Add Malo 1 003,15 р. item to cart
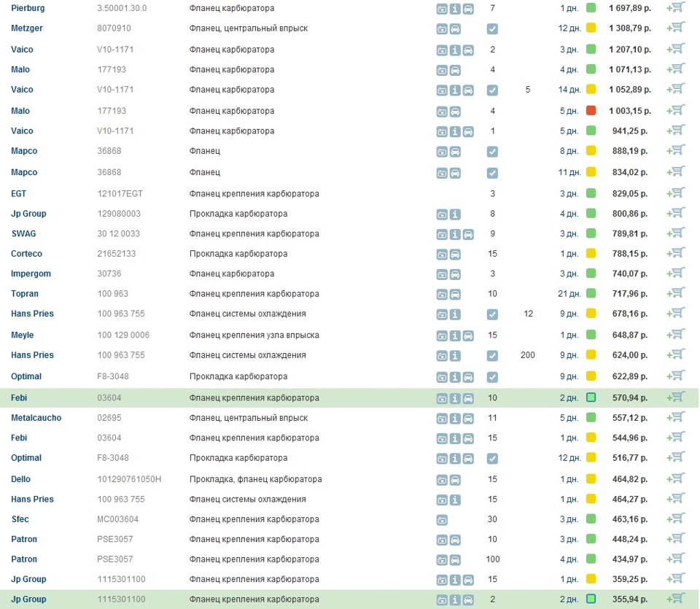This screenshot has height=609, width=700. 676,110
